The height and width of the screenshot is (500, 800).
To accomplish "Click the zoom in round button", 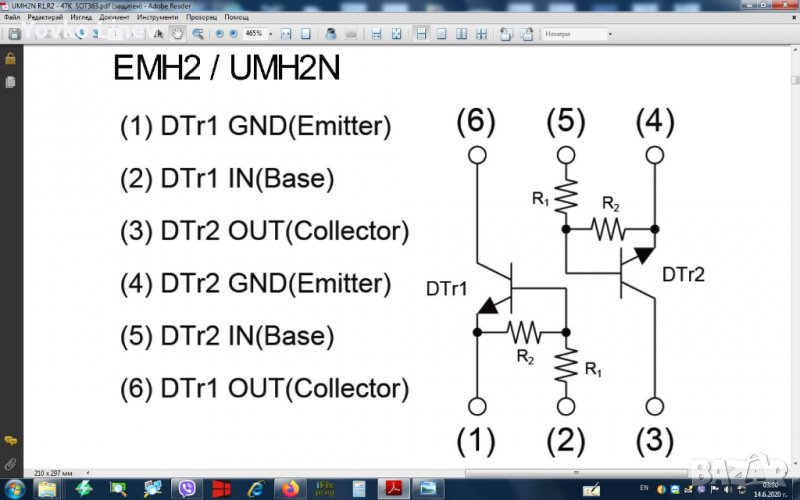I will pyautogui.click(x=233, y=33).
